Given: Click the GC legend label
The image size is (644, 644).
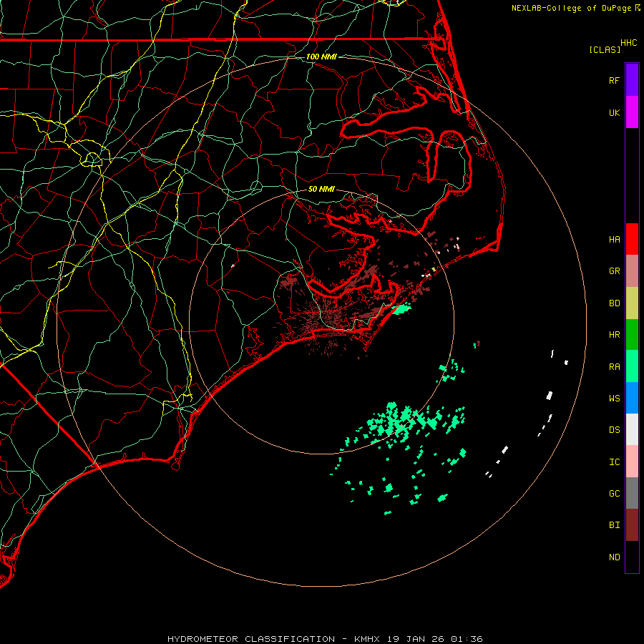Looking at the screenshot, I should point(614,494).
